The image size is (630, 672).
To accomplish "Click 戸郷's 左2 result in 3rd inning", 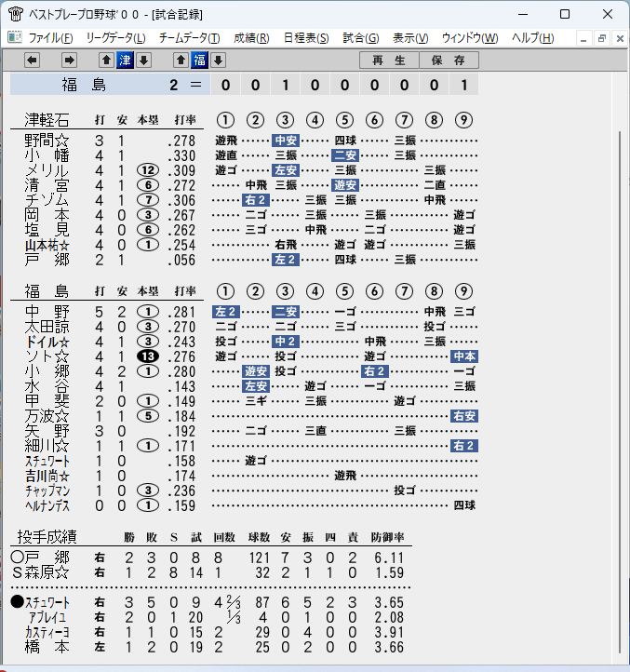I will (x=286, y=260).
